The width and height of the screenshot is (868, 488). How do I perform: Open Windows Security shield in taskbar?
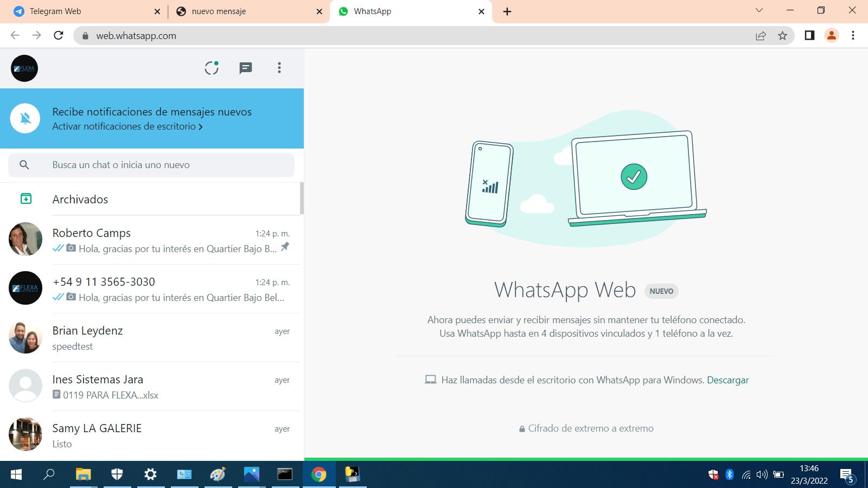pos(117,474)
